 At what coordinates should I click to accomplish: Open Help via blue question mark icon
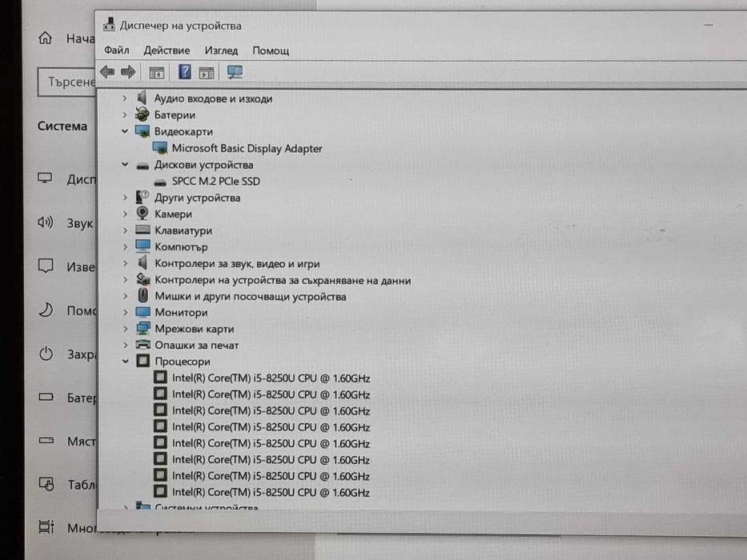click(x=185, y=72)
